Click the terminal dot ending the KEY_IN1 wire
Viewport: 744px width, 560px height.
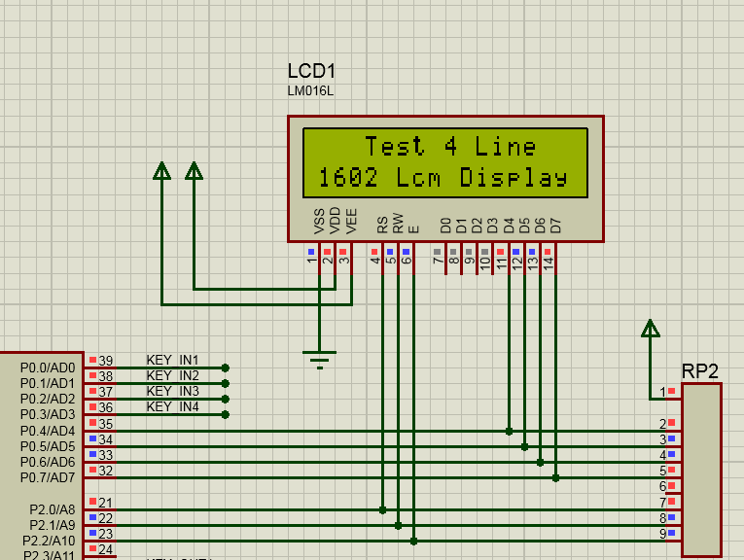(226, 367)
